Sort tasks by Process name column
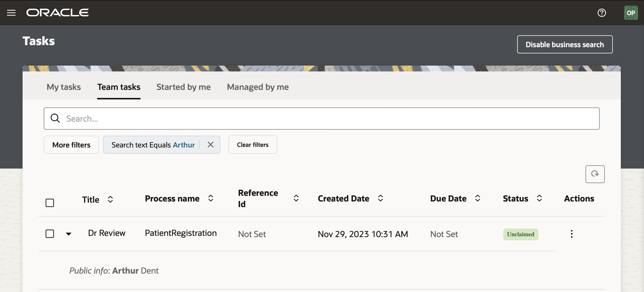 (x=211, y=198)
